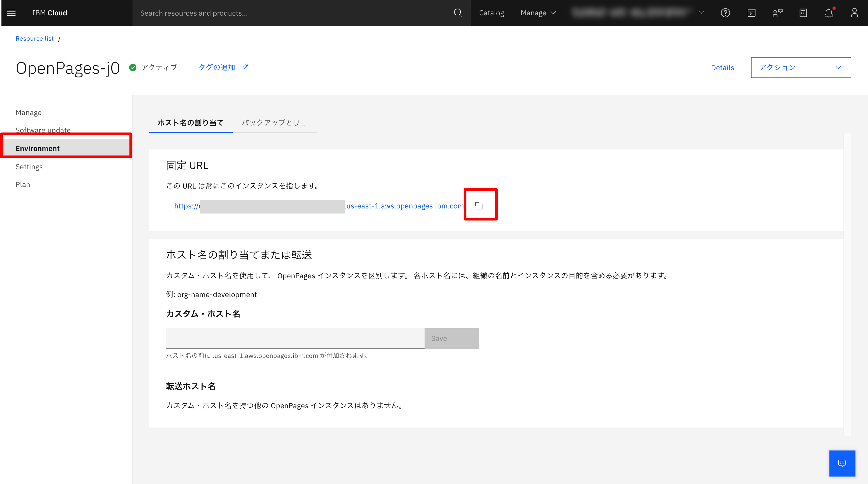Click the Save button for hostname
This screenshot has height=484, width=868.
coord(452,338)
